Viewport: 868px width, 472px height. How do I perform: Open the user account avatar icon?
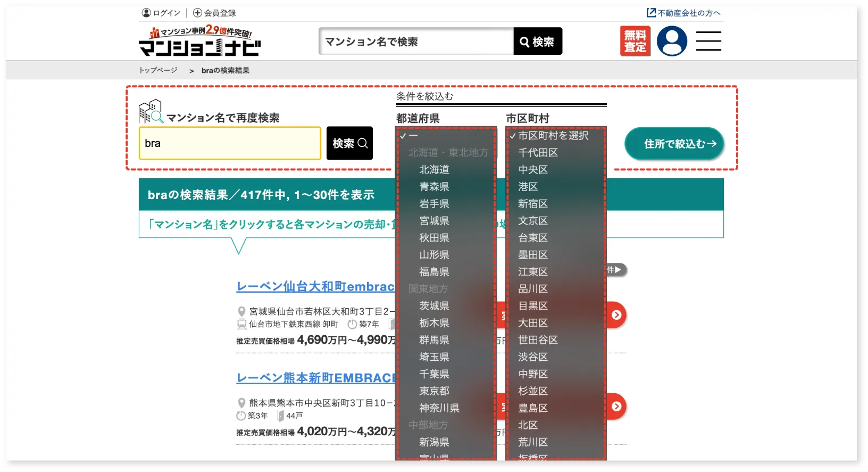[x=672, y=41]
